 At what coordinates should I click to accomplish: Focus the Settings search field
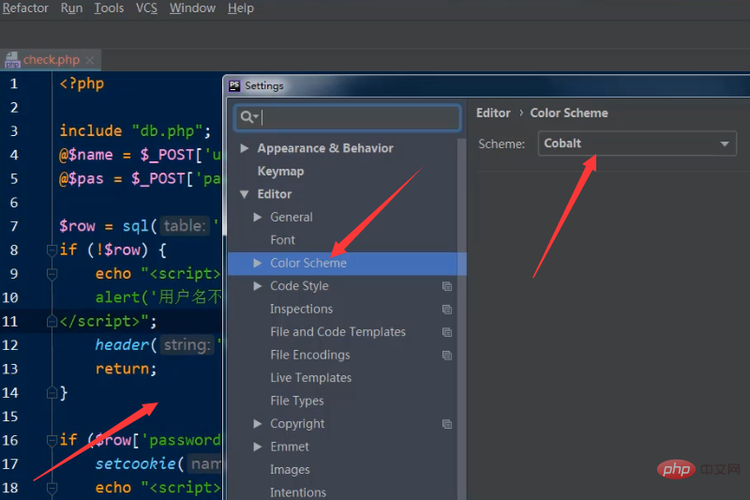[x=348, y=117]
